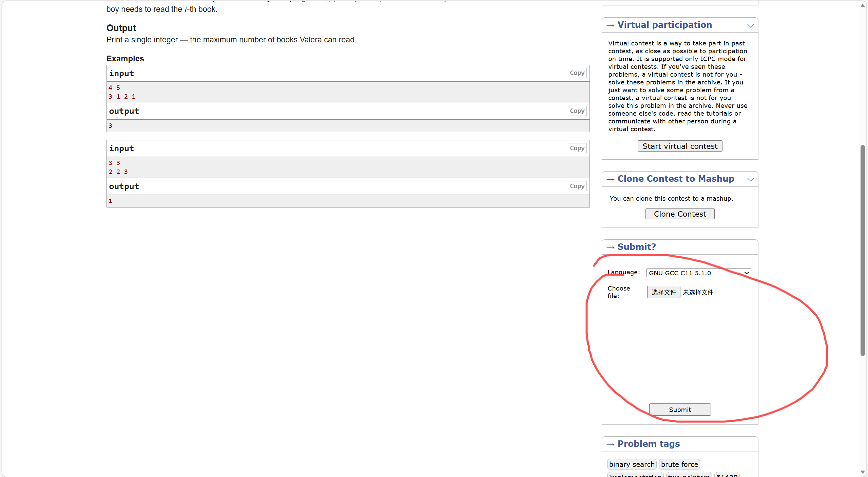
Task: Click Start virtual contest button
Action: (x=679, y=146)
